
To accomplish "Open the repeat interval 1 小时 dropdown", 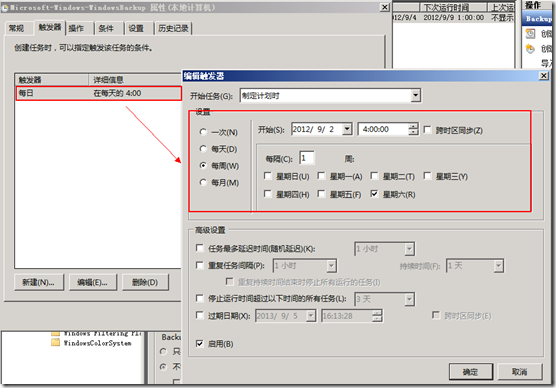I will 331,266.
